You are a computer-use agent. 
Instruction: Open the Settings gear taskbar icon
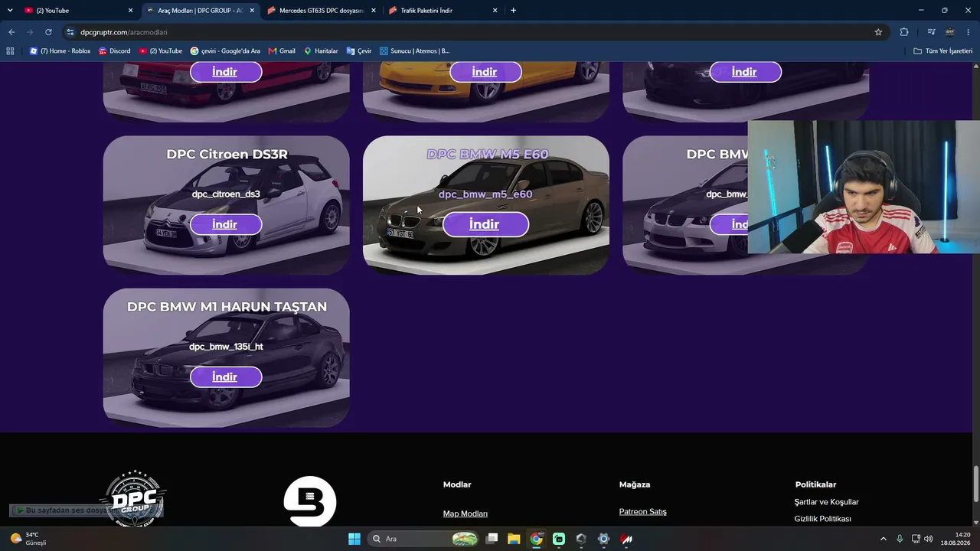point(603,539)
